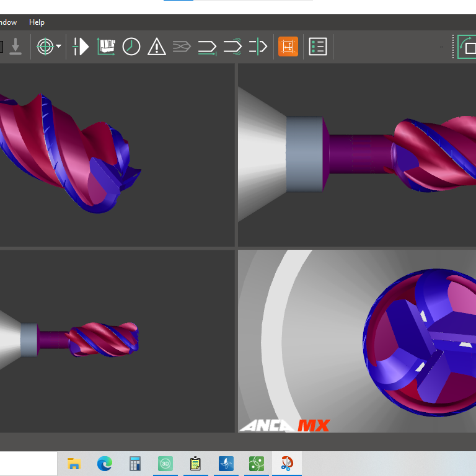Select the end-on tool tip view pane
Image resolution: width=476 pixels, height=476 pixels.
tap(356, 341)
